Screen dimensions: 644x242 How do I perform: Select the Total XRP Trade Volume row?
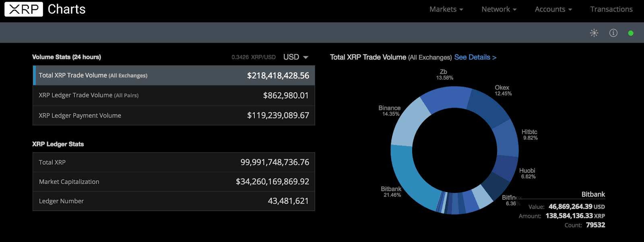point(174,75)
